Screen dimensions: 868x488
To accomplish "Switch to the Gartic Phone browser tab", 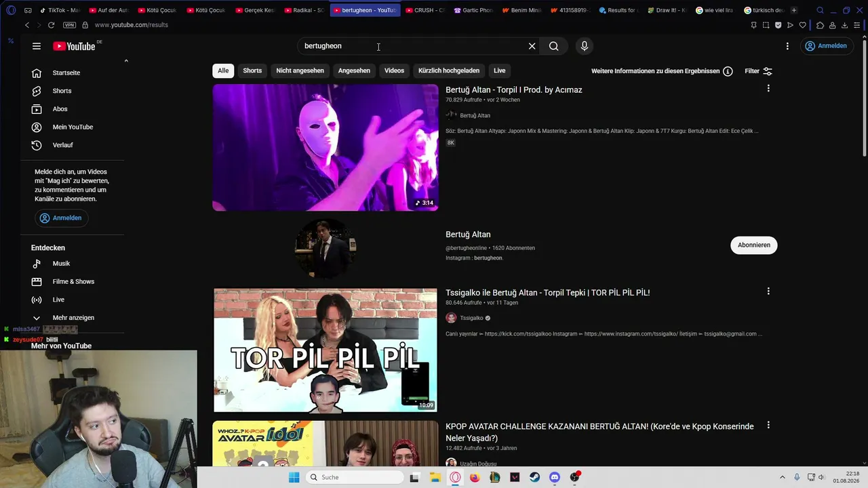I will tap(473, 10).
